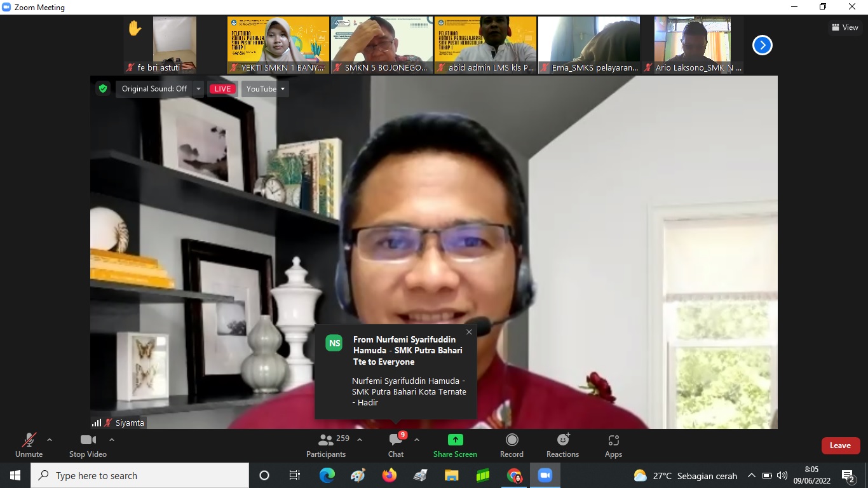Select YEKTI SMKN 1 video thumbnail
Viewport: 868px width, 488px height.
click(278, 45)
